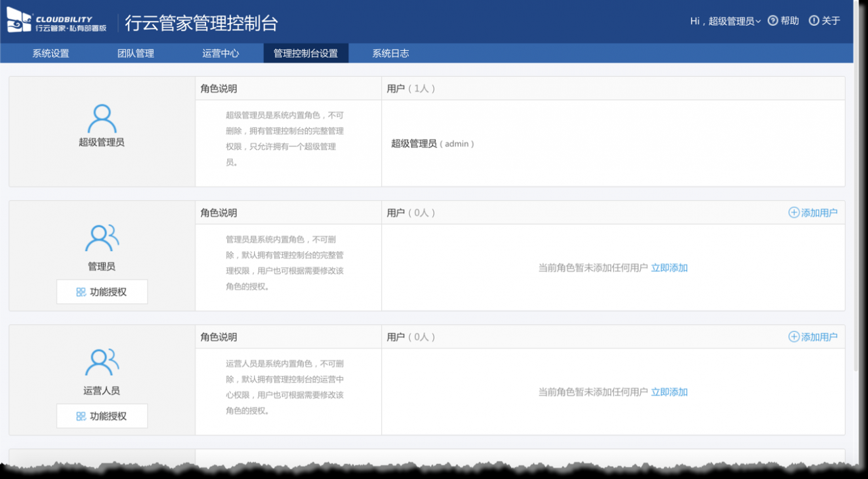Click the 运营人员 role avatar icon
This screenshot has width=868, height=479.
(102, 362)
